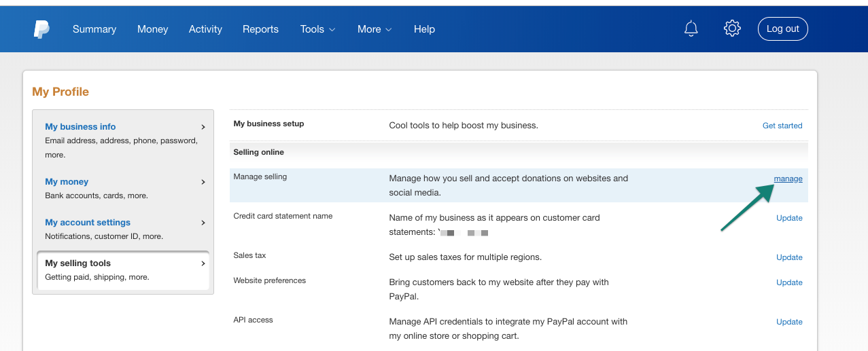Click chevron next to My business info
The width and height of the screenshot is (868, 351).
(203, 127)
